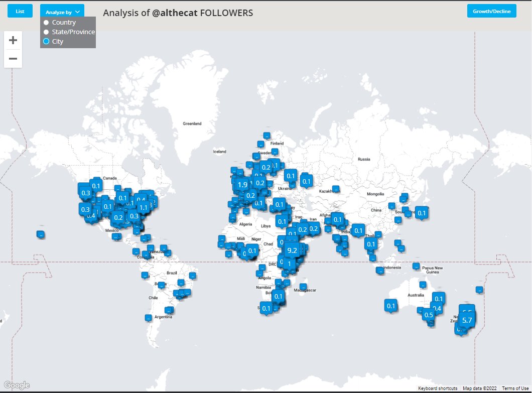The width and height of the screenshot is (532, 393).
Task: Click the 0.1 marker in western Australia
Action: click(x=391, y=306)
